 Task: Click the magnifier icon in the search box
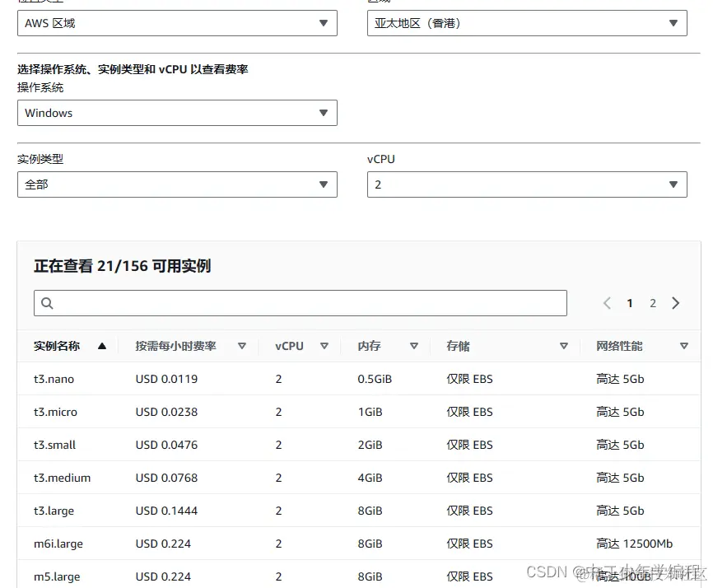click(x=45, y=303)
